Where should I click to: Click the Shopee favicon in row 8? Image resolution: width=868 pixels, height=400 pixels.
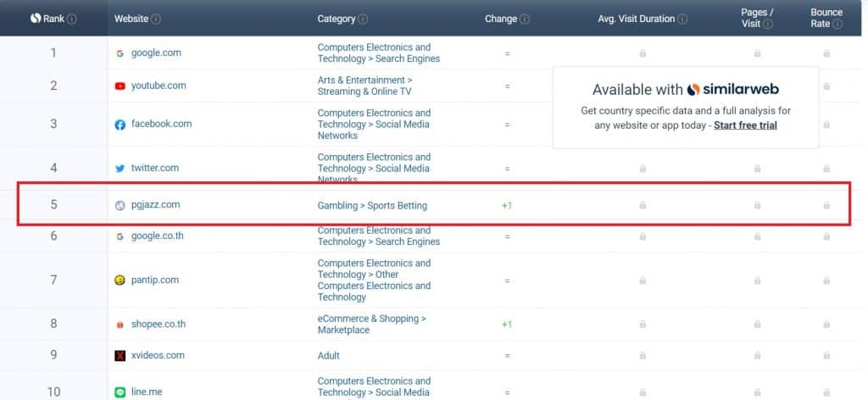pyautogui.click(x=120, y=325)
